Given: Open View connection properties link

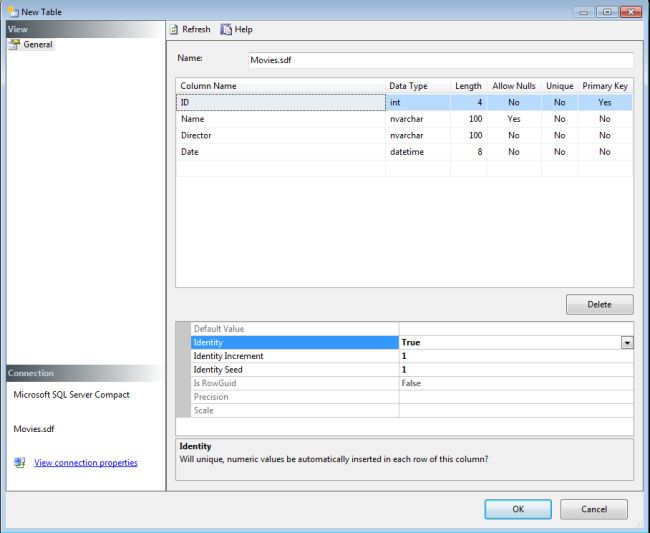Looking at the screenshot, I should pos(86,463).
